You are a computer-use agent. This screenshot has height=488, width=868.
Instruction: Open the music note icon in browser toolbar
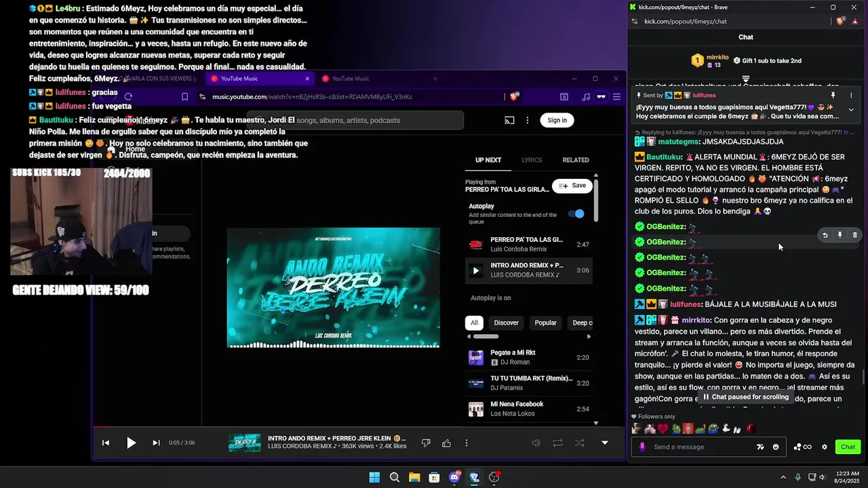(x=585, y=97)
